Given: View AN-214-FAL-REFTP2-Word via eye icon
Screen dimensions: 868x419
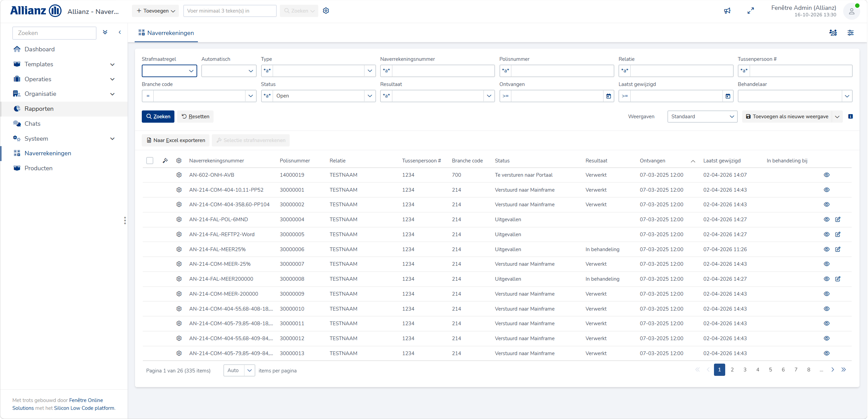Looking at the screenshot, I should click(x=827, y=234).
